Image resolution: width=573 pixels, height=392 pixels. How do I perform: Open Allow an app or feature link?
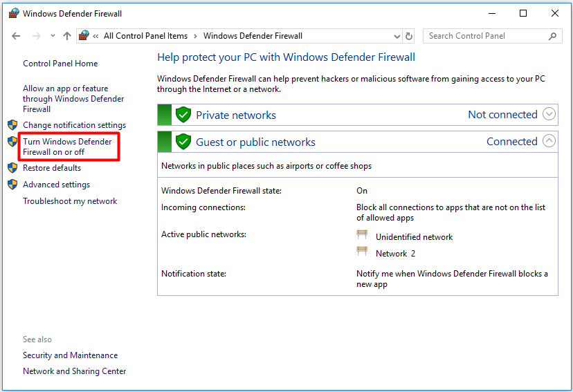point(73,98)
